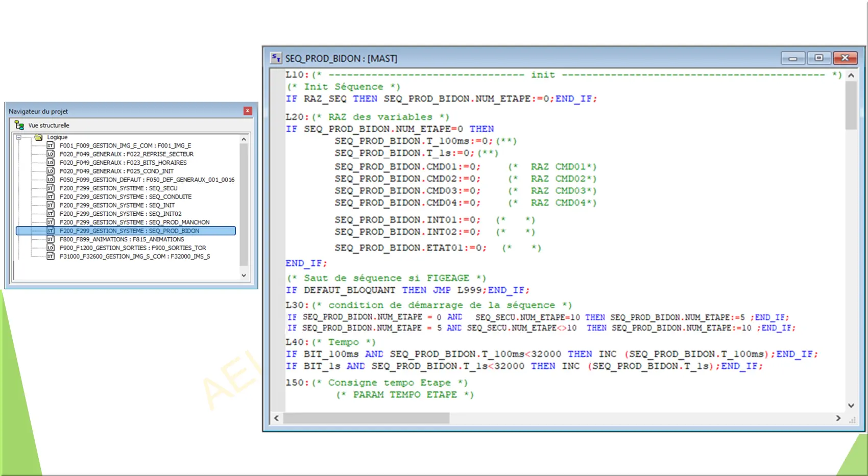868x476 pixels.
Task: Click ST icon of F32000_IMS_S section
Action: point(51,256)
